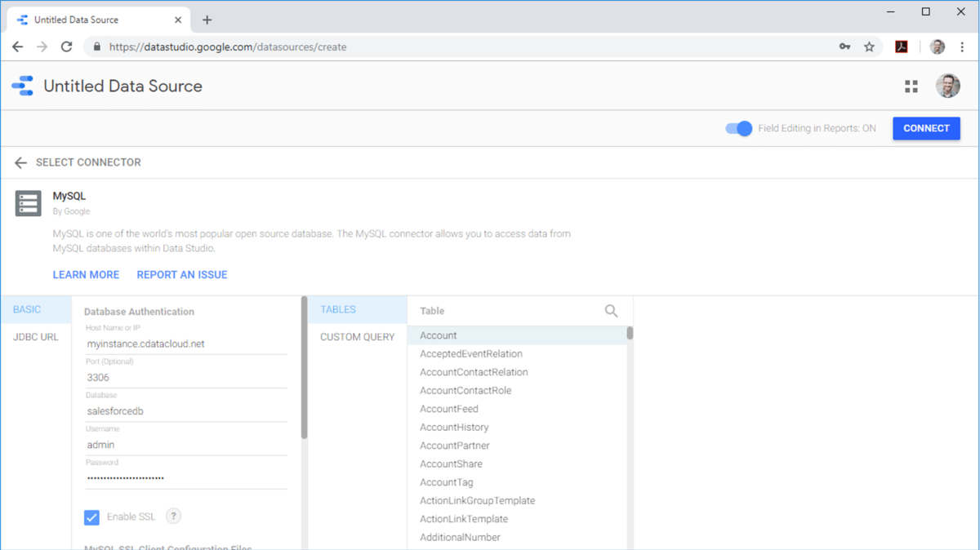Click the Host Name or IP field
The width and height of the screenshot is (980, 550).
(x=186, y=344)
